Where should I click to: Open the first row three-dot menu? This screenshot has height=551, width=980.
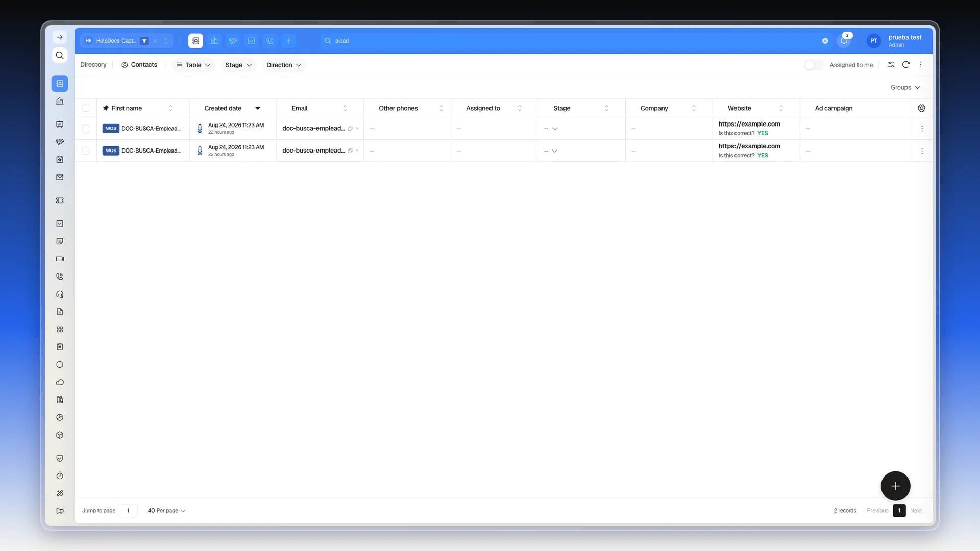pyautogui.click(x=922, y=129)
